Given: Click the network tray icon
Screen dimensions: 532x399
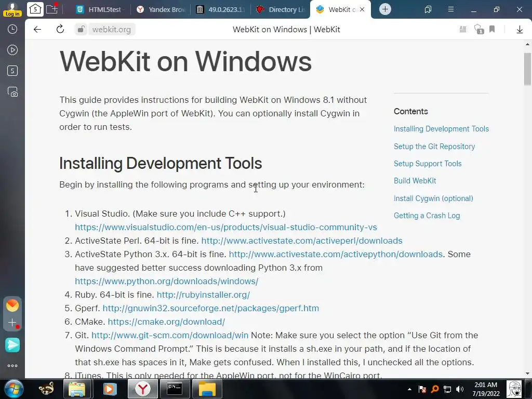Looking at the screenshot, I should click(x=447, y=389).
